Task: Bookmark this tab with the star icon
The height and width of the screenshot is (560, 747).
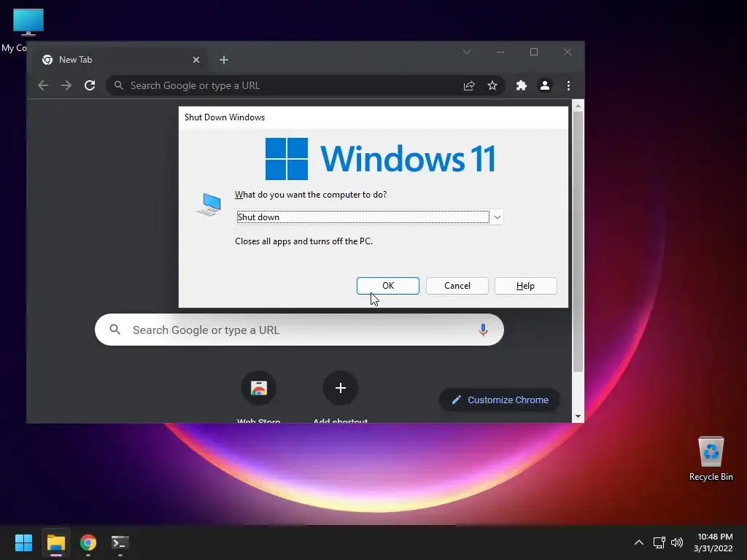Action: pos(492,86)
